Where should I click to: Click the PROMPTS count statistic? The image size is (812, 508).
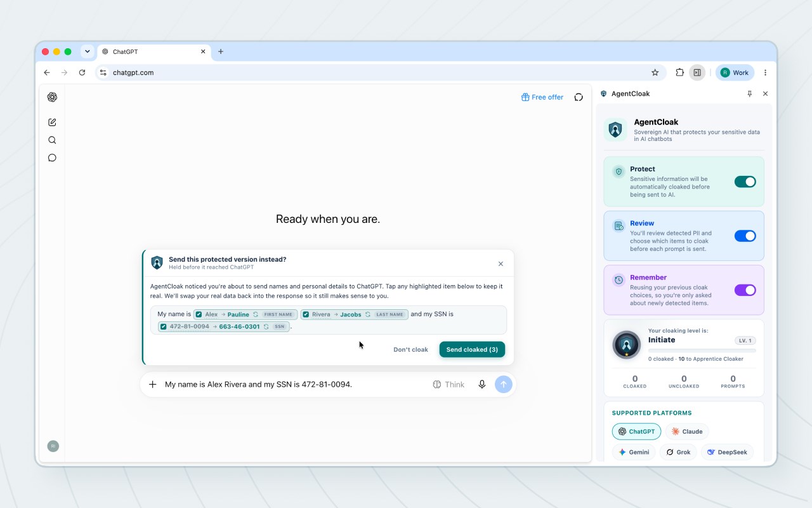click(733, 382)
